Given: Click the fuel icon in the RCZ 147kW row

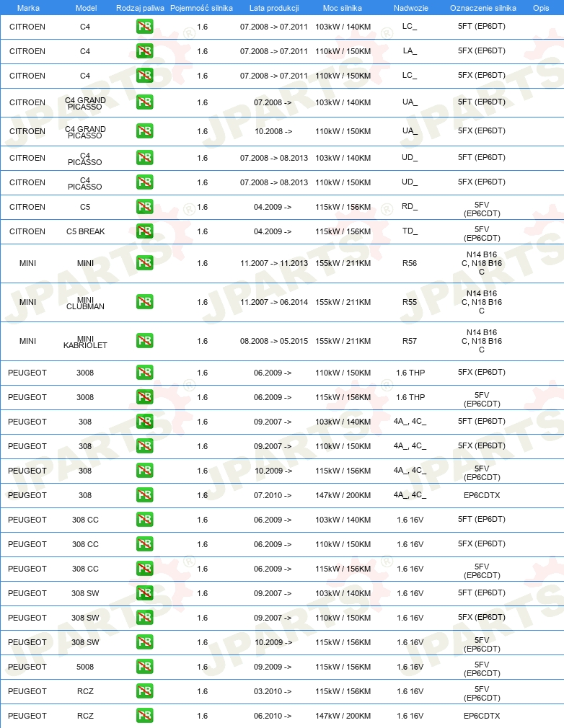Looking at the screenshot, I should (x=144, y=716).
